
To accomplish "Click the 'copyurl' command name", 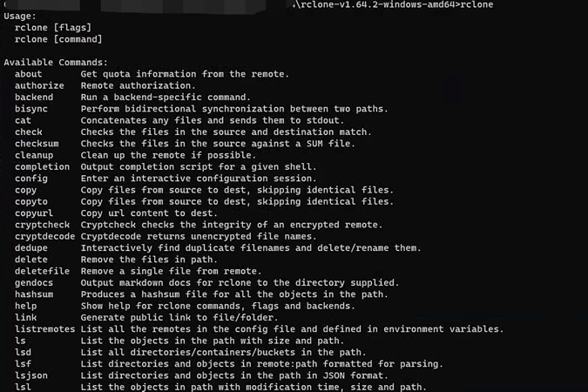I will point(34,213).
